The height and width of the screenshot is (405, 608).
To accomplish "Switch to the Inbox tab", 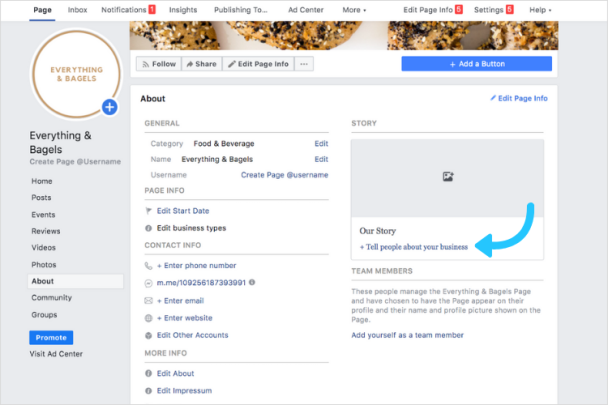I will click(x=77, y=9).
